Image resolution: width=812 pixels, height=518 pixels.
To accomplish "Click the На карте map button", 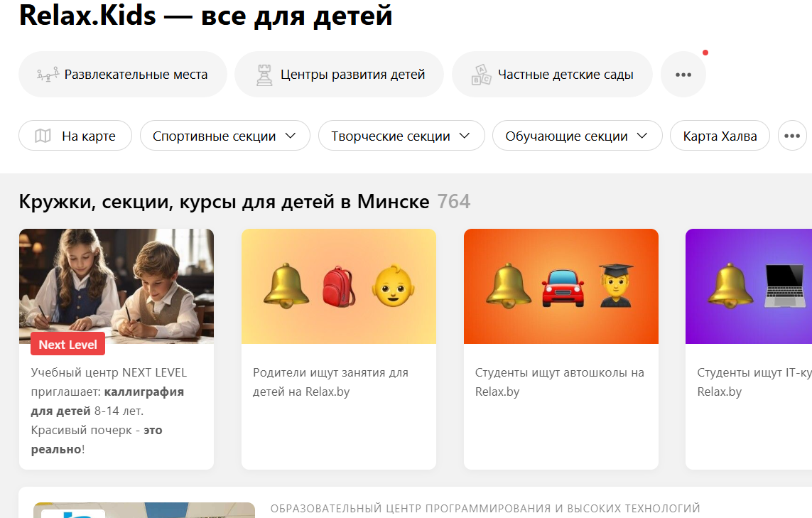I will click(75, 136).
